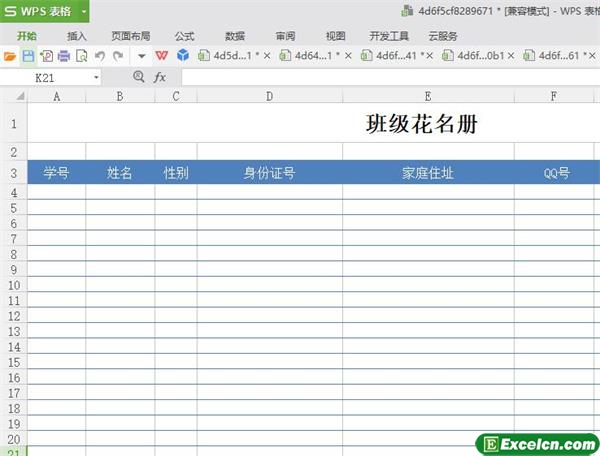Viewport: 600px width, 456px height.
Task: Click the 姓名 header cell
Action: click(x=120, y=173)
